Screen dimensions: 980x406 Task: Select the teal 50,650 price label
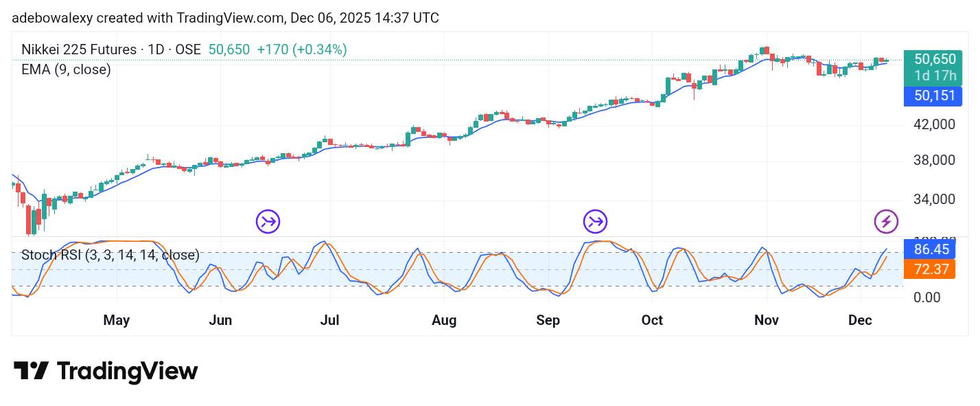pos(933,60)
